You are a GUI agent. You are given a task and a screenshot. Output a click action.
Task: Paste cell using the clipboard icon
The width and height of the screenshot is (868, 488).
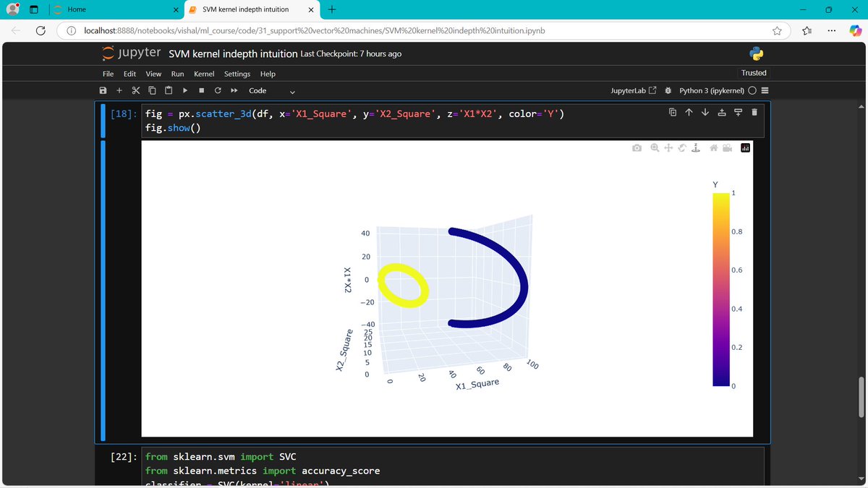point(169,90)
